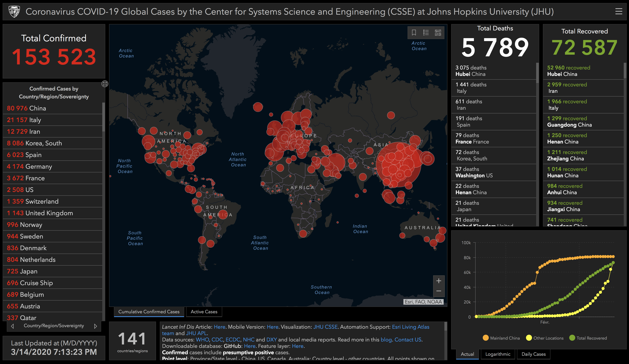The width and height of the screenshot is (629, 364).
Task: Toggle Total Recovered series in chart legend
Action: (x=588, y=338)
